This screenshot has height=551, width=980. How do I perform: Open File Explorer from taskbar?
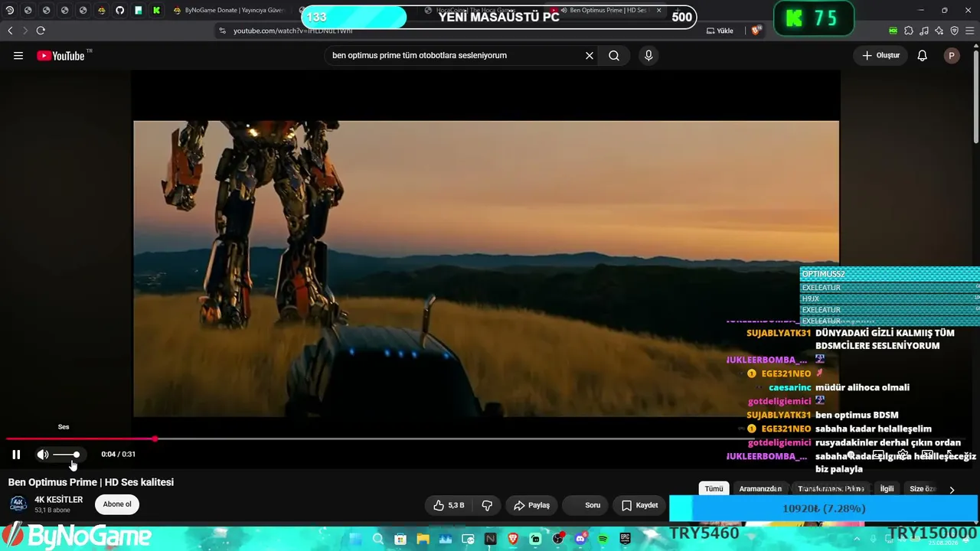(x=423, y=540)
